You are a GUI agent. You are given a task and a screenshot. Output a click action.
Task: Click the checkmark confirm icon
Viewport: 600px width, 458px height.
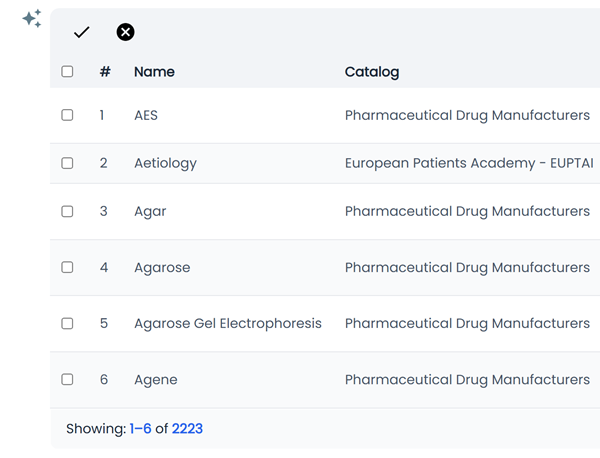coord(82,32)
